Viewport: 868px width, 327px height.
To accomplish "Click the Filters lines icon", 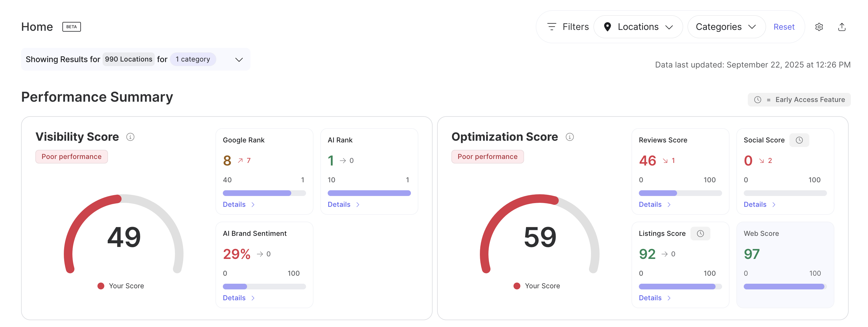I will 552,26.
